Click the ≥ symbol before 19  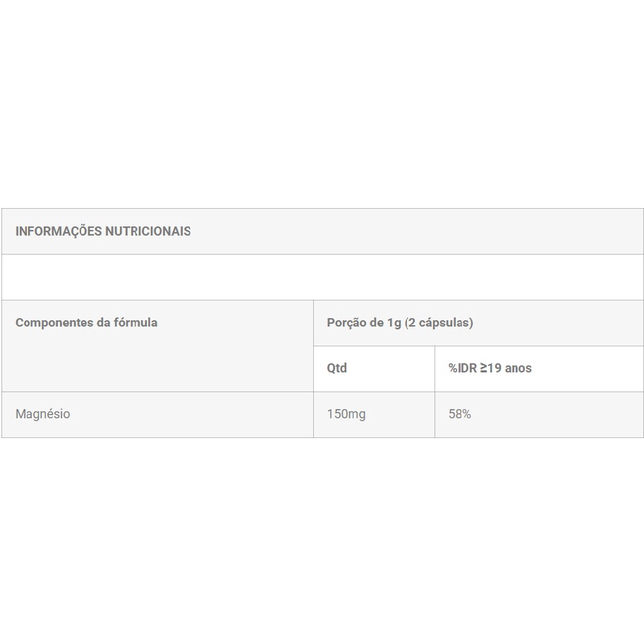(x=485, y=368)
